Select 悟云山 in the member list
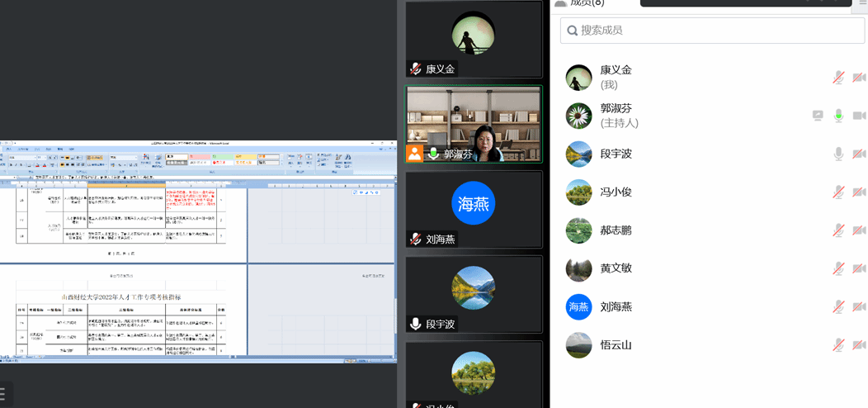This screenshot has height=408, width=868. [616, 344]
